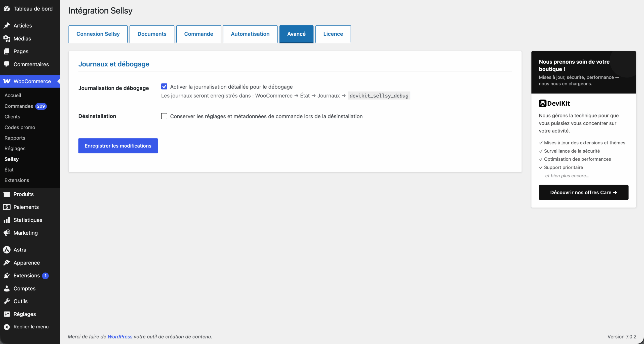Screen dimensions: 644x344
Task: Select the Automatisation tab
Action: (x=250, y=34)
